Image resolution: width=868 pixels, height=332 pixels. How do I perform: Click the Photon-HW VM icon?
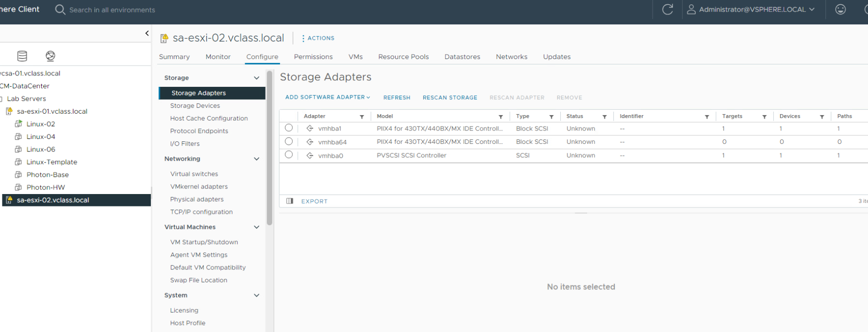point(18,187)
